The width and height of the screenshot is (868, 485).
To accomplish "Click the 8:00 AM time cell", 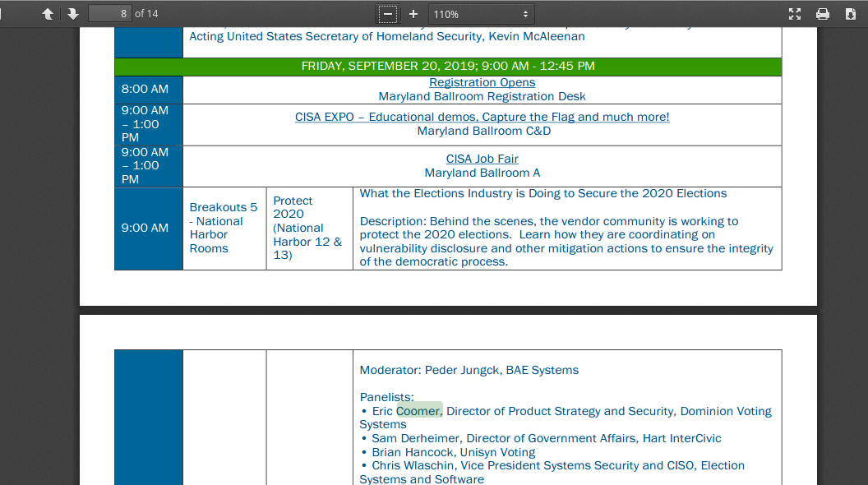I will pos(148,89).
